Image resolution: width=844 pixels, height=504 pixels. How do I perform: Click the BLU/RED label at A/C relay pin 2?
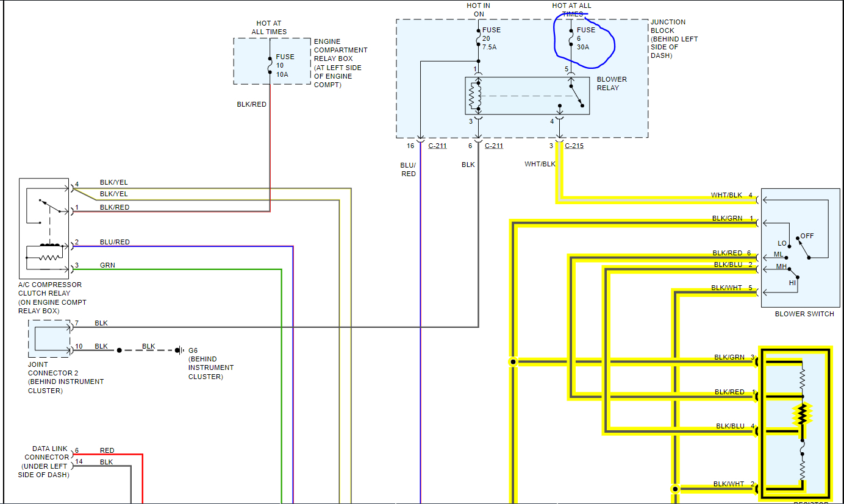click(115, 242)
